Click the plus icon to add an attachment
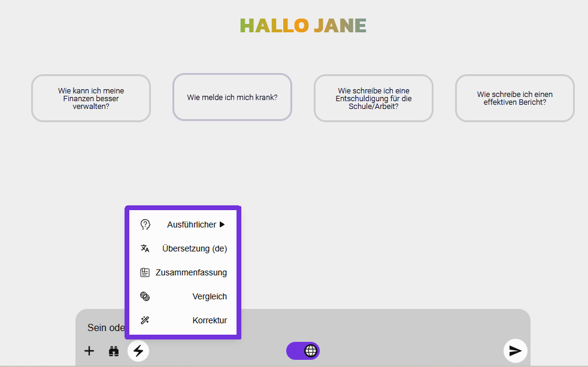This screenshot has width=588, height=367. (89, 351)
